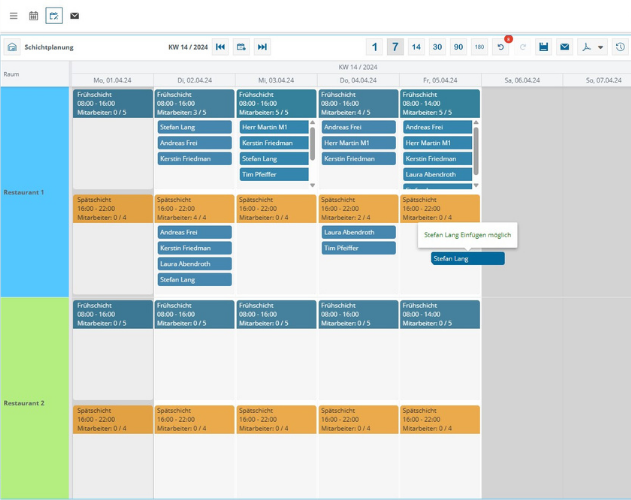Click Monday's Frühschicht header in Restaurant 2
This screenshot has width=631, height=500.
(x=112, y=315)
